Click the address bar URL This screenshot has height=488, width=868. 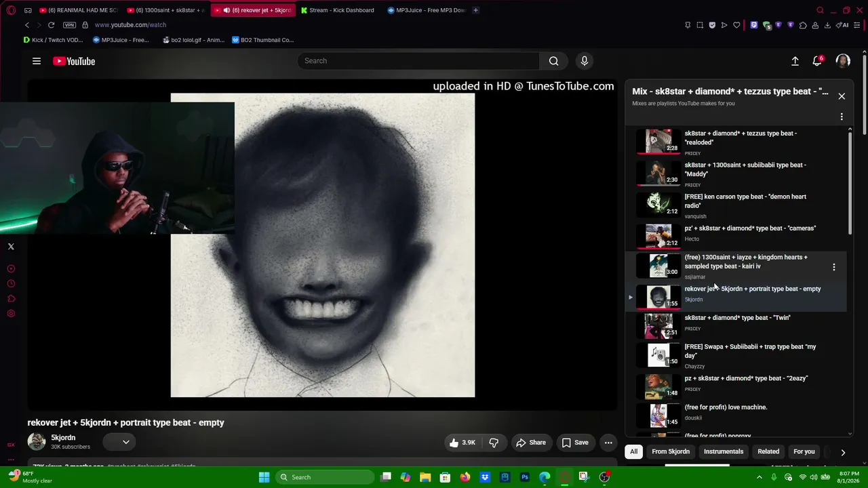(130, 25)
